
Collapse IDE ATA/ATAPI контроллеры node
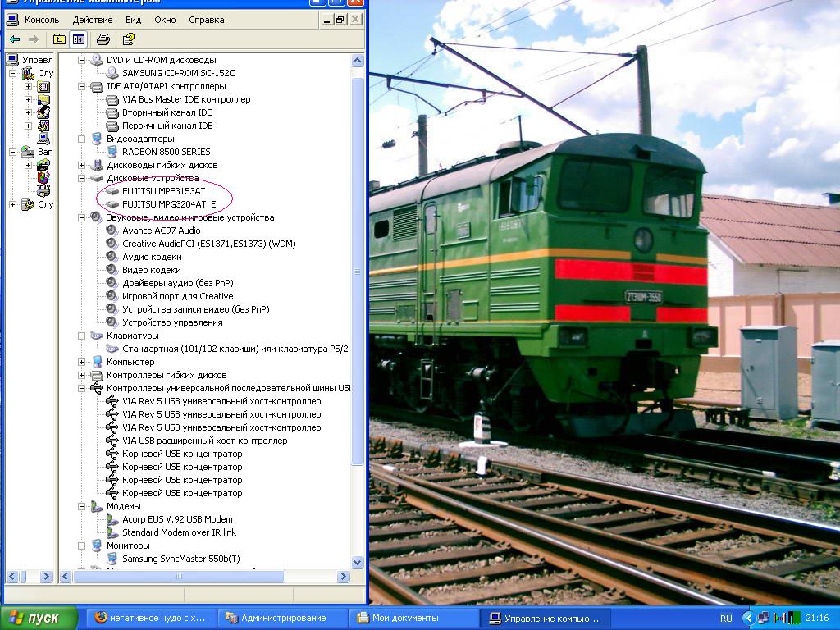tap(81, 86)
